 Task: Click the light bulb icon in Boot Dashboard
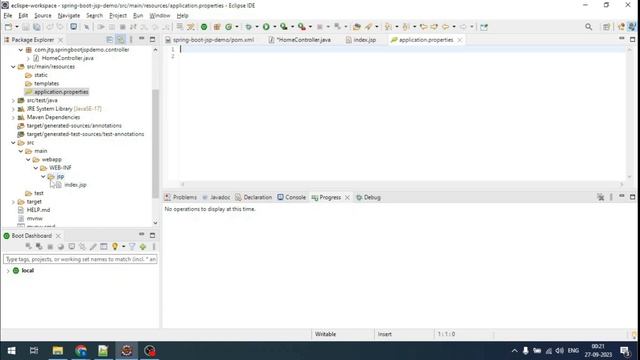(115, 247)
